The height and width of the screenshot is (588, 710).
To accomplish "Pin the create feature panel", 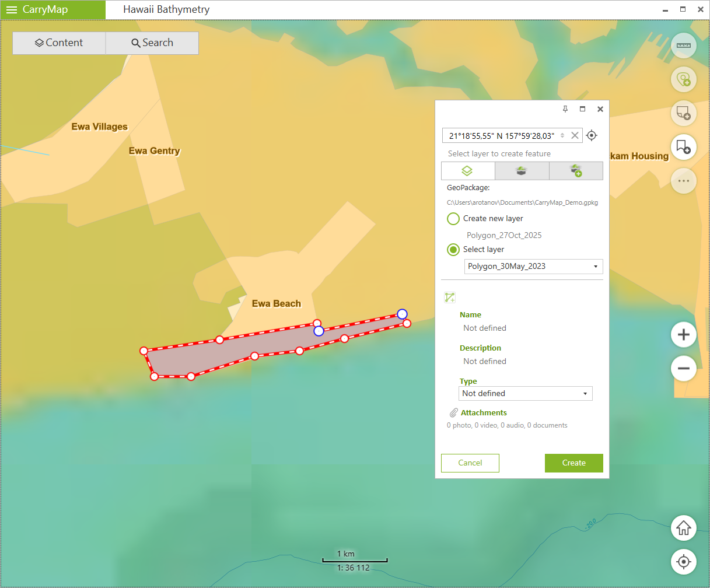I will pos(565,109).
